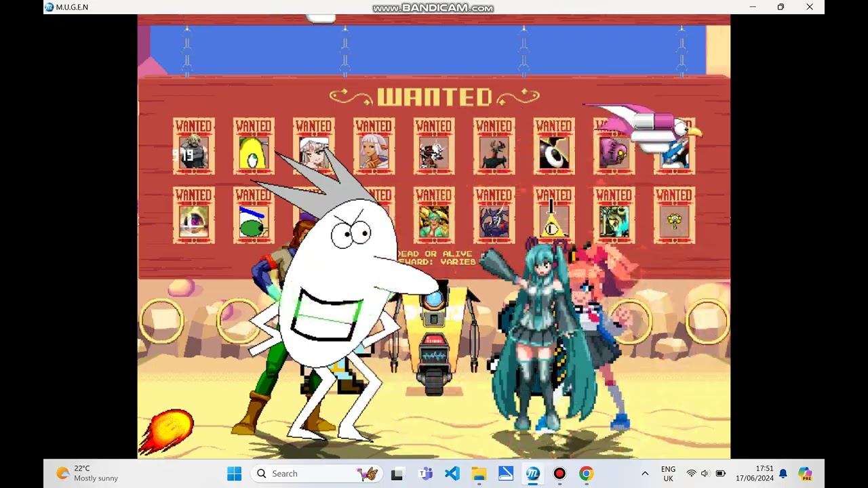The height and width of the screenshot is (488, 868).
Task: Open Visual Studio Code from the taskbar
Action: 452,474
